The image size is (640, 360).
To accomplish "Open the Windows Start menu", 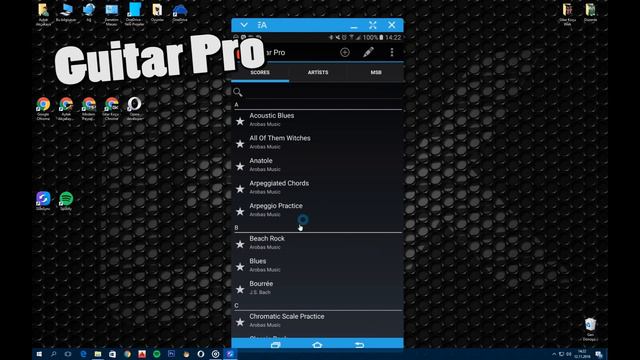I will [x=39, y=354].
